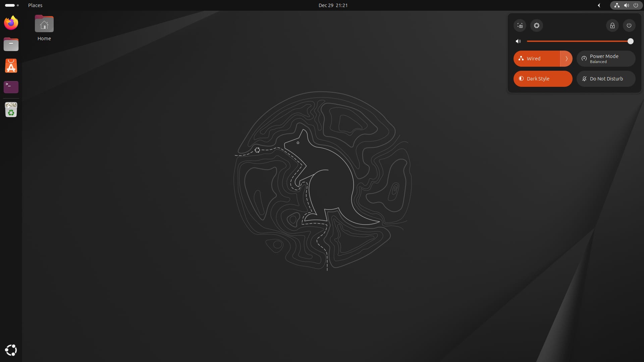Expand the Wired connection options chevron
This screenshot has width=644, height=362.
(x=566, y=59)
